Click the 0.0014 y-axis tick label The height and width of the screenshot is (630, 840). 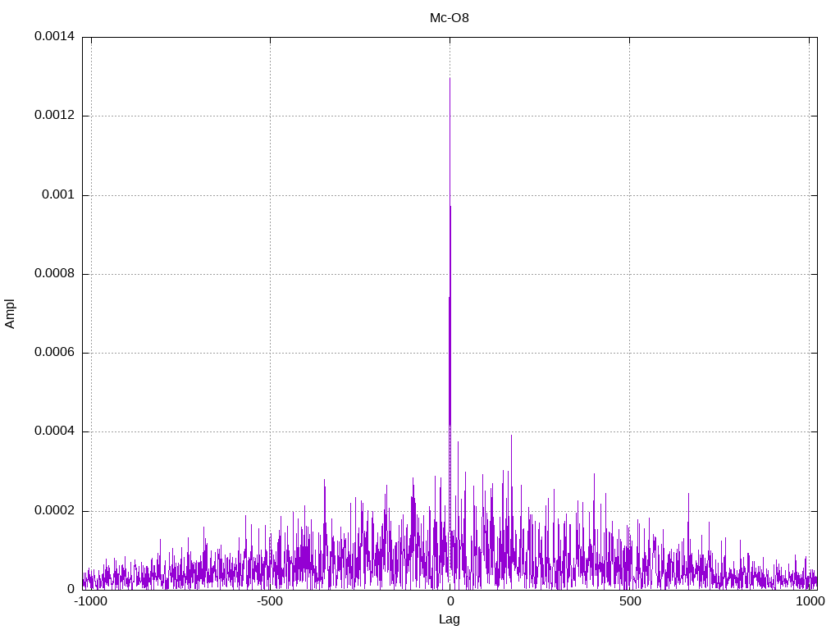click(54, 37)
